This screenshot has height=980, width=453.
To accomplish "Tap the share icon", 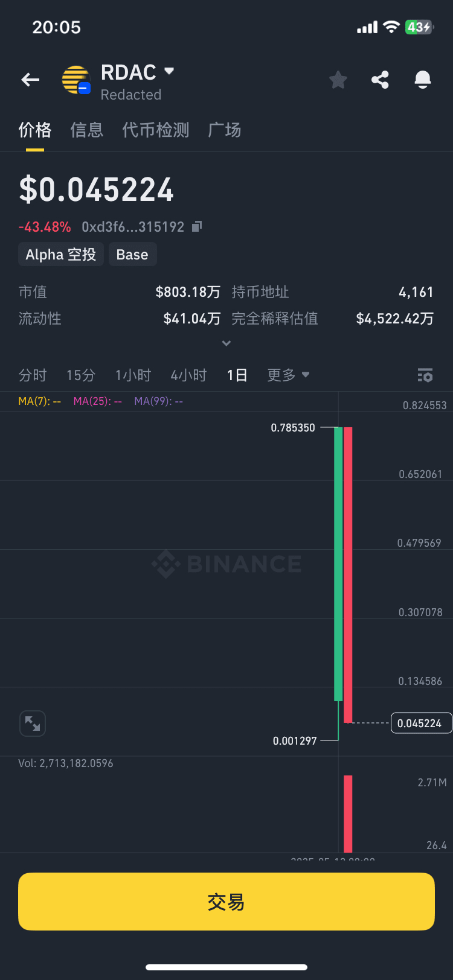I will click(380, 80).
